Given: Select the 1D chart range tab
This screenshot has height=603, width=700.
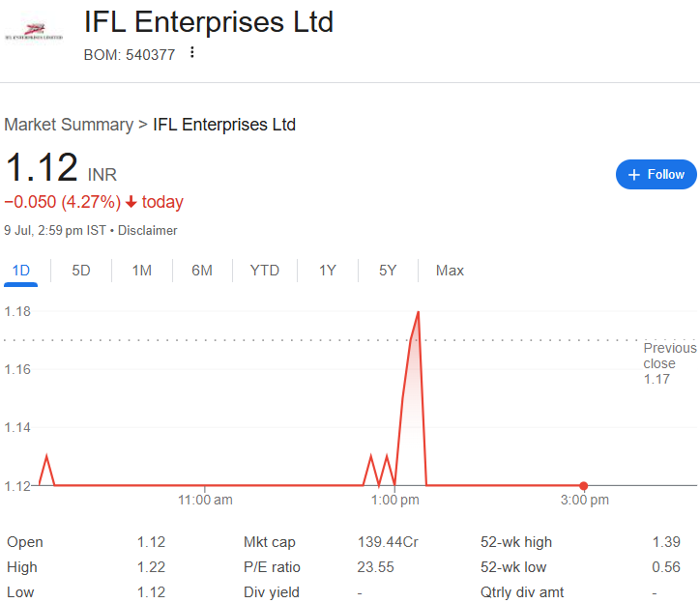Looking at the screenshot, I should coord(20,271).
